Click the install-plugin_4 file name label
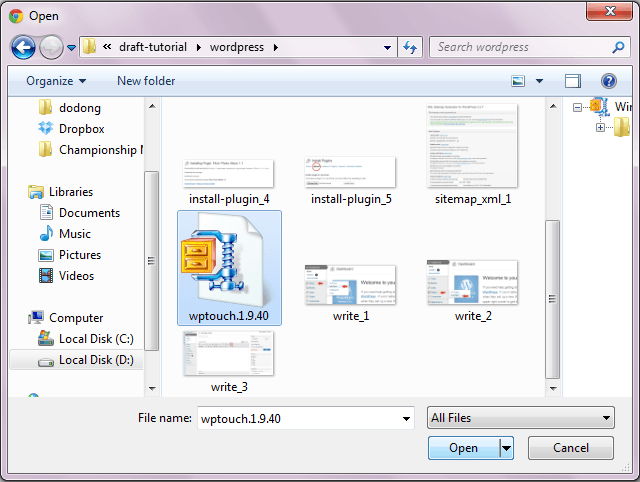The width and height of the screenshot is (640, 482). click(229, 199)
